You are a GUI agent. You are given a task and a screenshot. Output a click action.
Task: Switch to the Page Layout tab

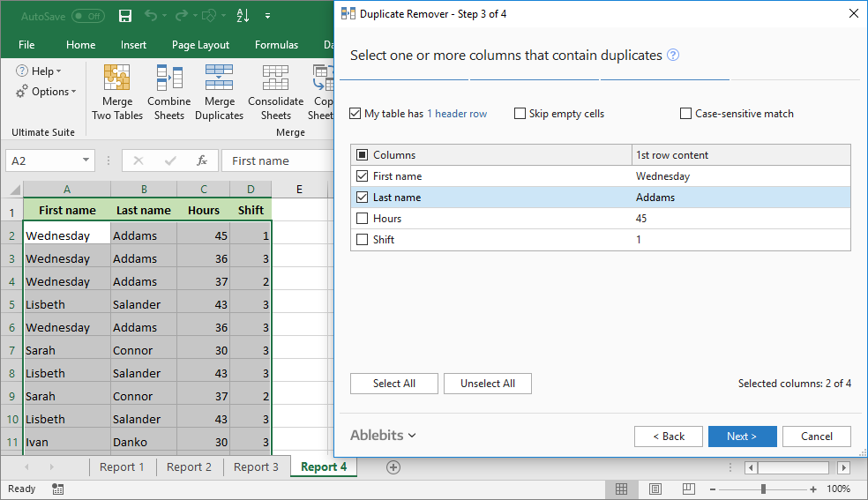pyautogui.click(x=200, y=45)
